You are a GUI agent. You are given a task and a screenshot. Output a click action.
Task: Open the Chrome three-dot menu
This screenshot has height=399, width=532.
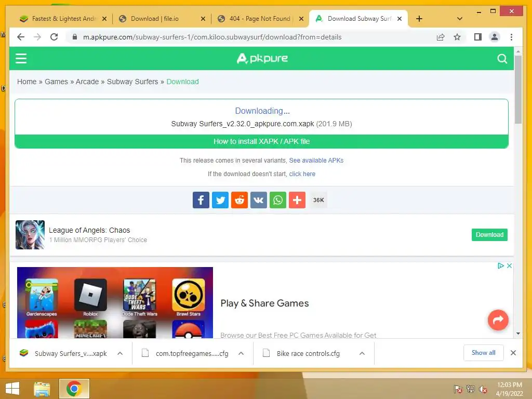pyautogui.click(x=511, y=37)
